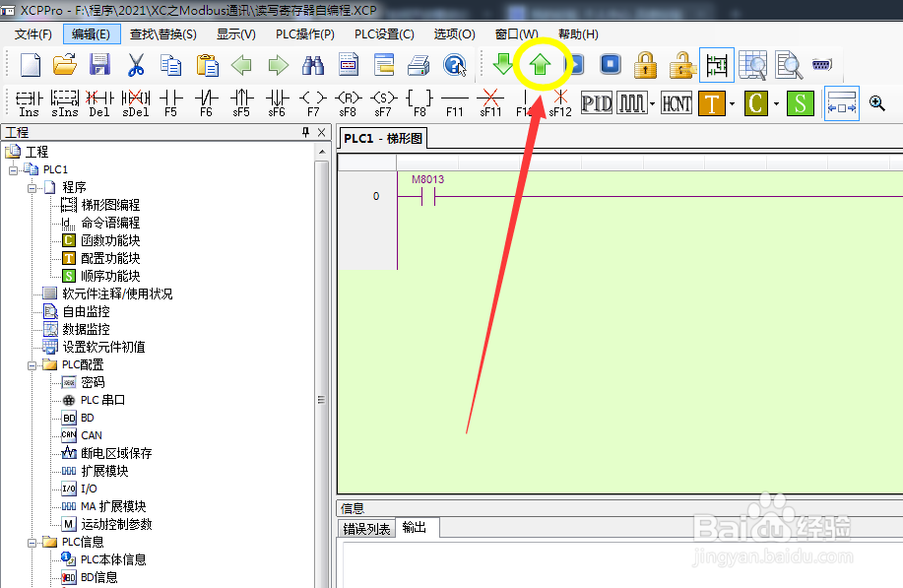Open the PID instruction tool
This screenshot has height=588, width=903.
point(596,103)
